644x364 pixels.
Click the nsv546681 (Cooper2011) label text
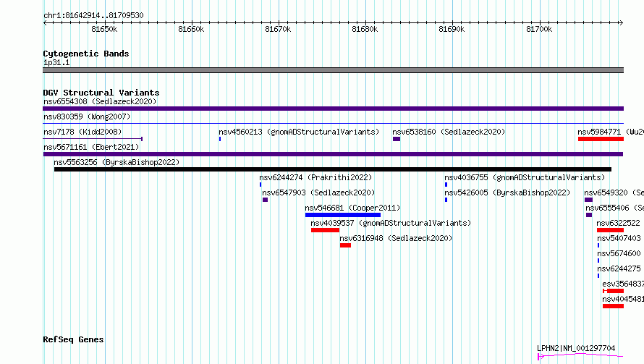coord(352,208)
